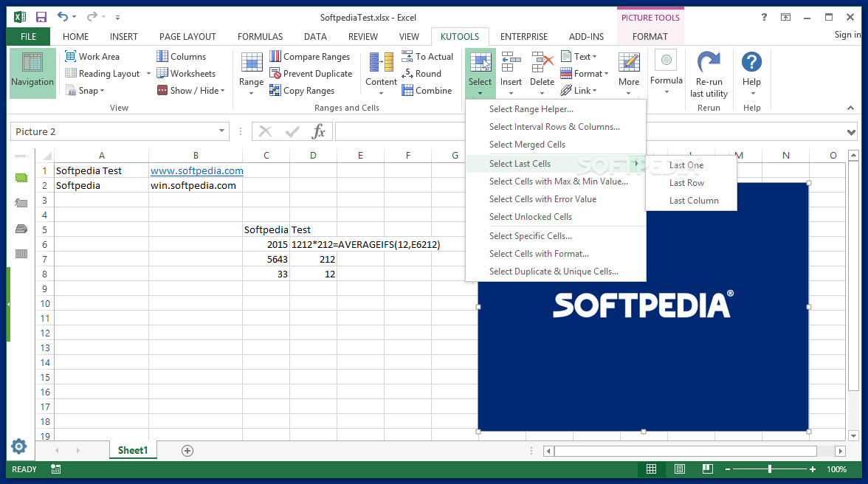
Task: Click the To Actual tool
Action: click(427, 56)
